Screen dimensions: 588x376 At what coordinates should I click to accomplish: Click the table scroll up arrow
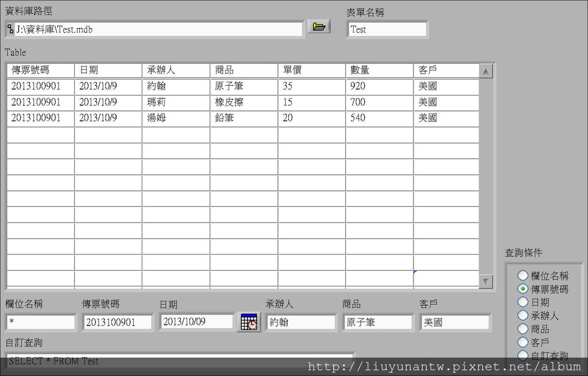tap(486, 71)
